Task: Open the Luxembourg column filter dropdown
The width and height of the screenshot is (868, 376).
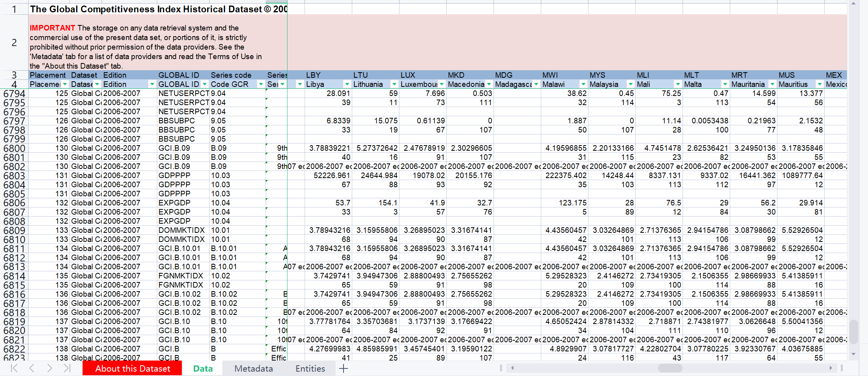Action: pyautogui.click(x=442, y=84)
